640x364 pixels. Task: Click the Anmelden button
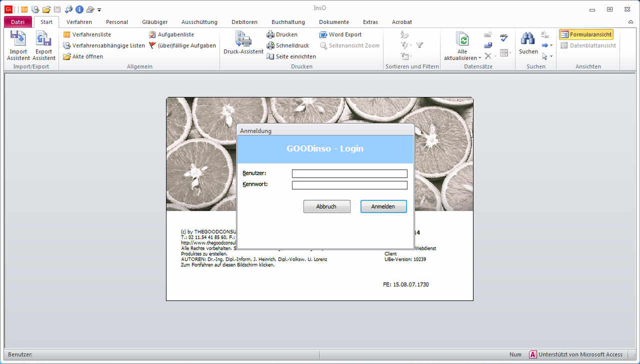click(x=383, y=206)
